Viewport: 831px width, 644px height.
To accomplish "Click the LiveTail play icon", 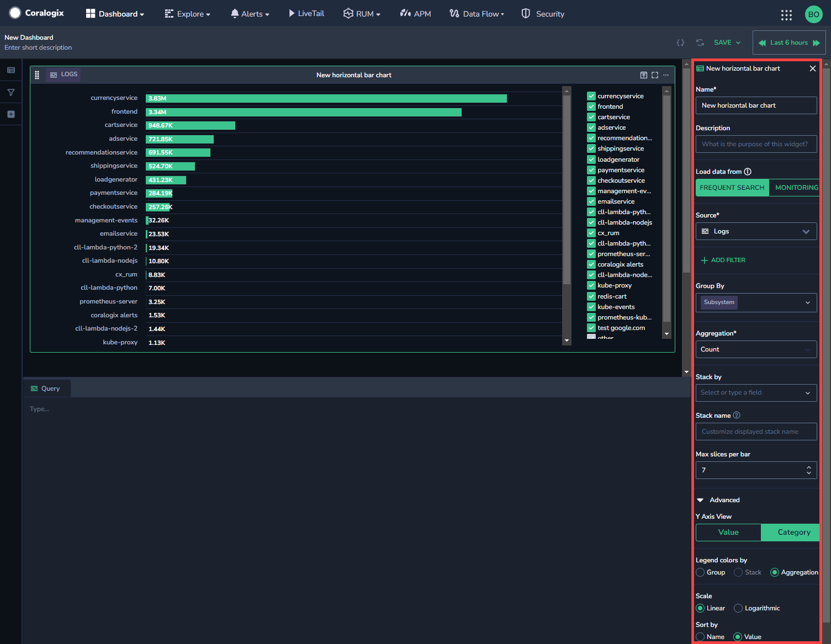I will point(292,13).
